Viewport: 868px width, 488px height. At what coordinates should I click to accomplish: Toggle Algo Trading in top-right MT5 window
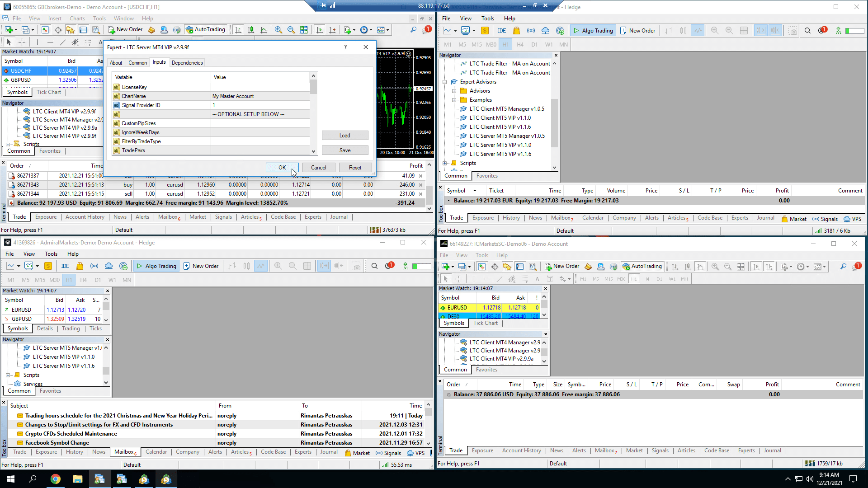click(593, 31)
